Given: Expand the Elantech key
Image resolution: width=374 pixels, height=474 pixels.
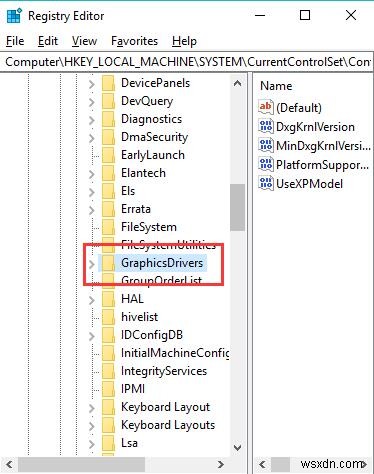Looking at the screenshot, I should pos(92,174).
